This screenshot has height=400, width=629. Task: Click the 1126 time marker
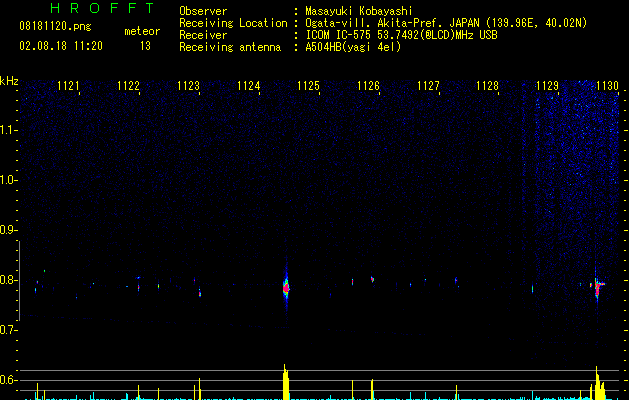(368, 86)
